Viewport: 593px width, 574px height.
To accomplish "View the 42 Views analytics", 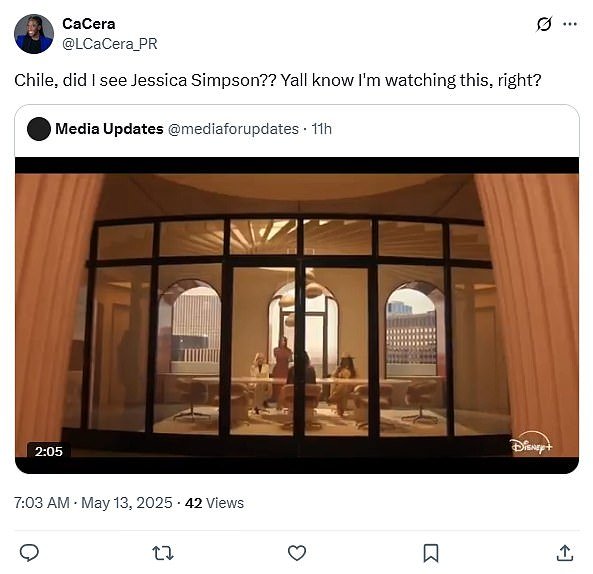I will 214,503.
